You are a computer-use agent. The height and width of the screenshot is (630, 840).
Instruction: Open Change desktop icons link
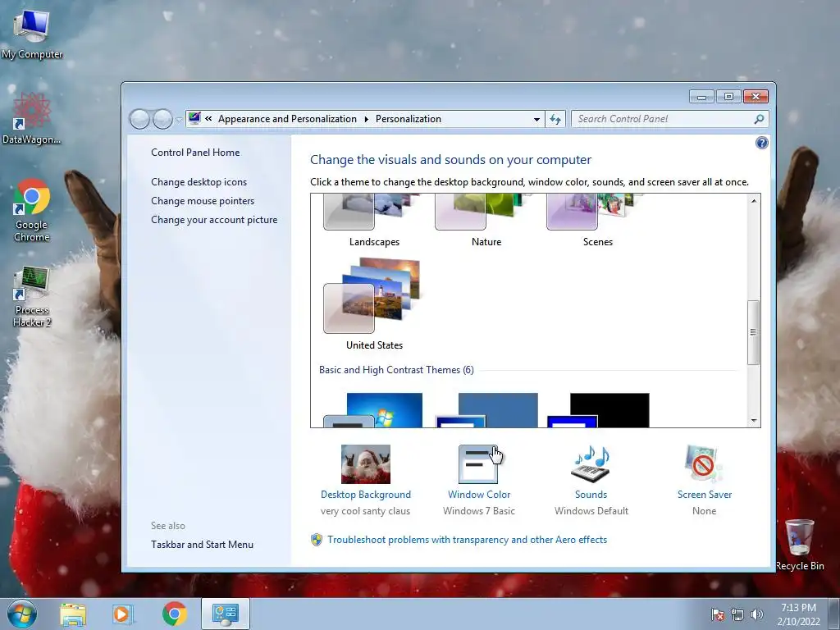coord(199,182)
